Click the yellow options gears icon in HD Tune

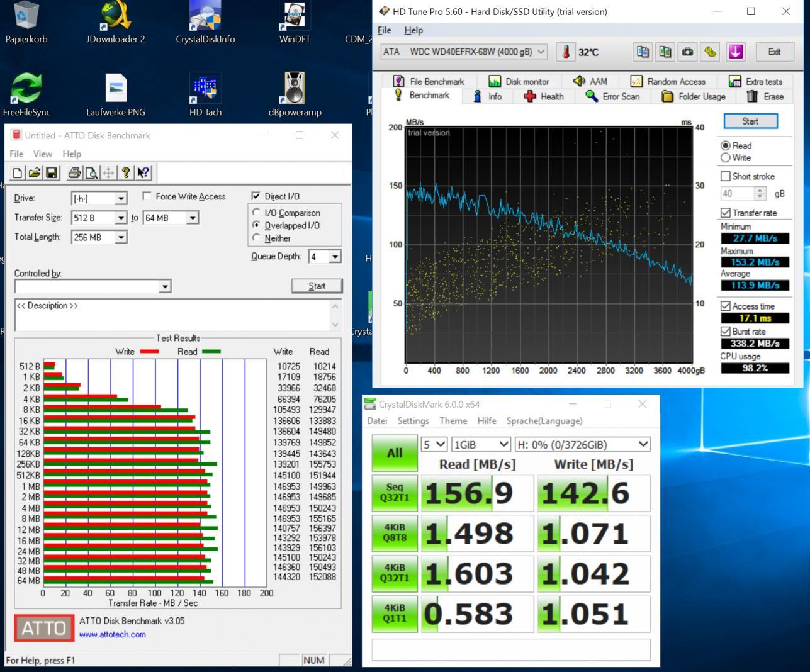pos(711,52)
